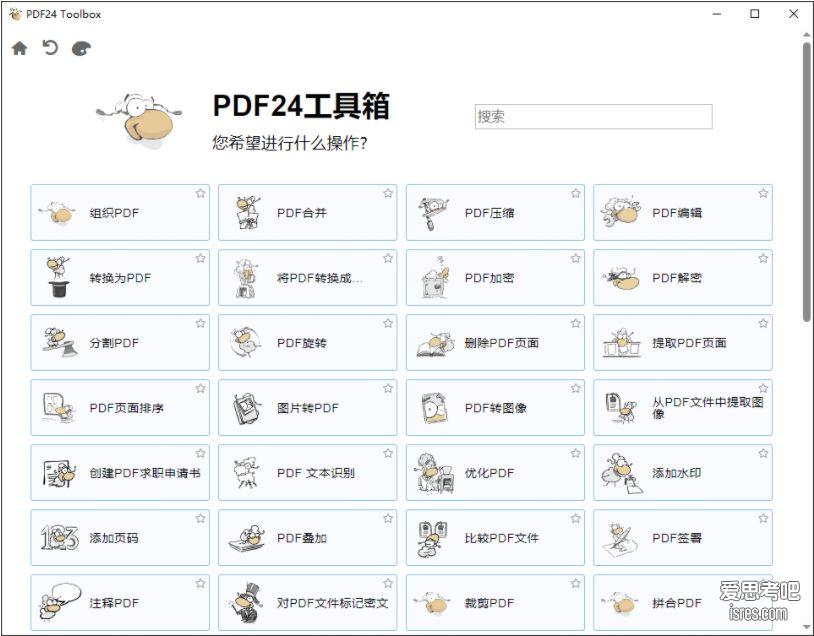Click the PDF旋转 icon
The image size is (814, 636).
(246, 342)
